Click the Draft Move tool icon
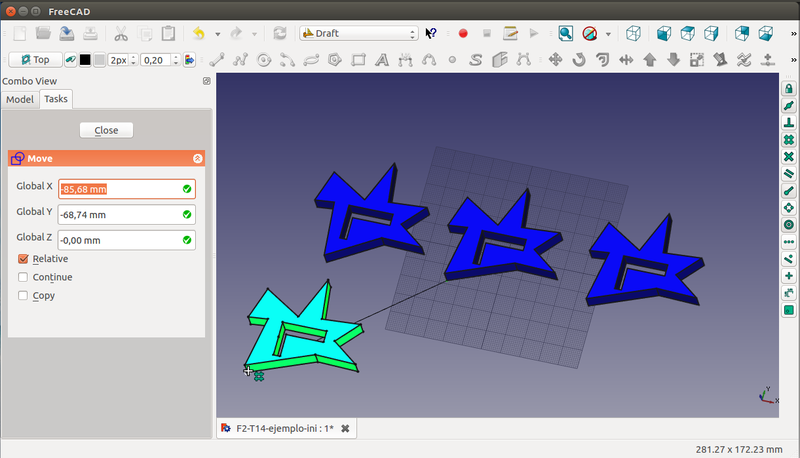The width and height of the screenshot is (800, 458). 555,60
